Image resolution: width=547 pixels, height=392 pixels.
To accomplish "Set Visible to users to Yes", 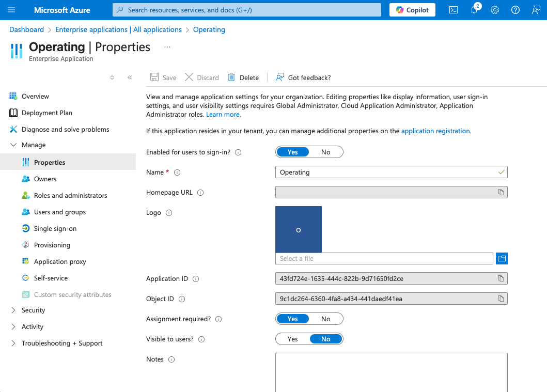I will pyautogui.click(x=292, y=339).
